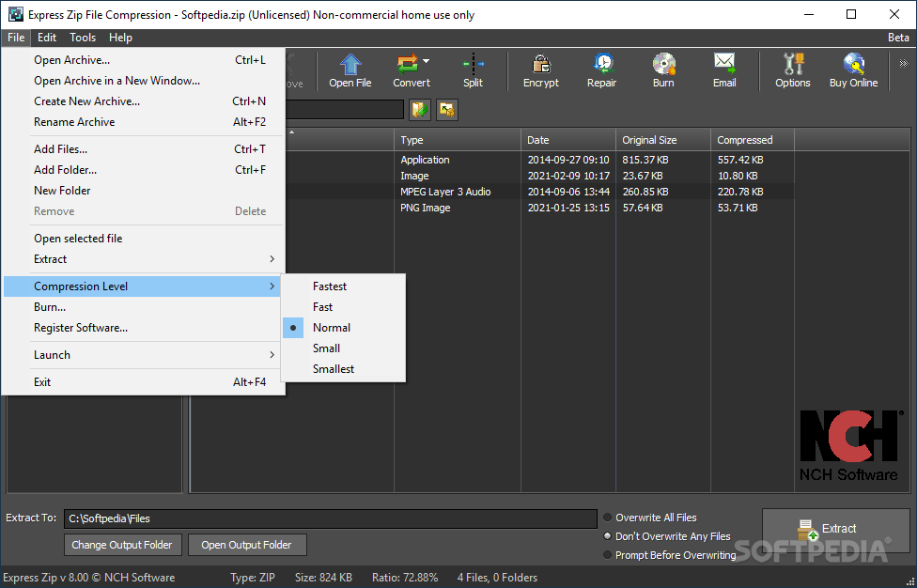
Task: Open the Help menu
Action: pyautogui.click(x=120, y=38)
